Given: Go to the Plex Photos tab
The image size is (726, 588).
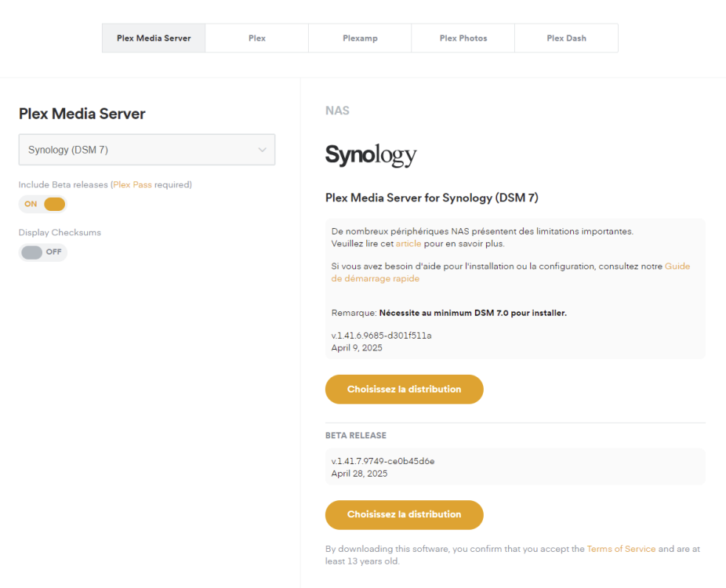Looking at the screenshot, I should pos(463,38).
